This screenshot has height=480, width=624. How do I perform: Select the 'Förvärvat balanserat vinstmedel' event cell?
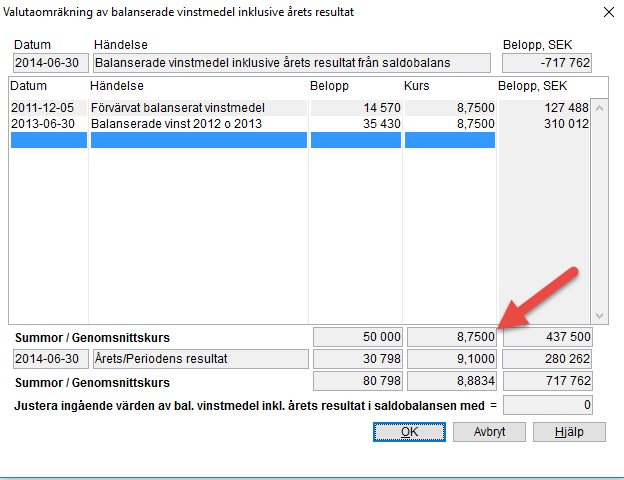[x=198, y=108]
